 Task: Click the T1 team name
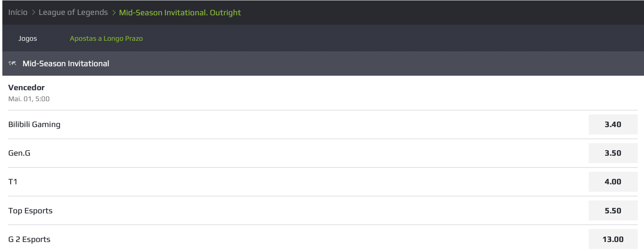(x=13, y=182)
